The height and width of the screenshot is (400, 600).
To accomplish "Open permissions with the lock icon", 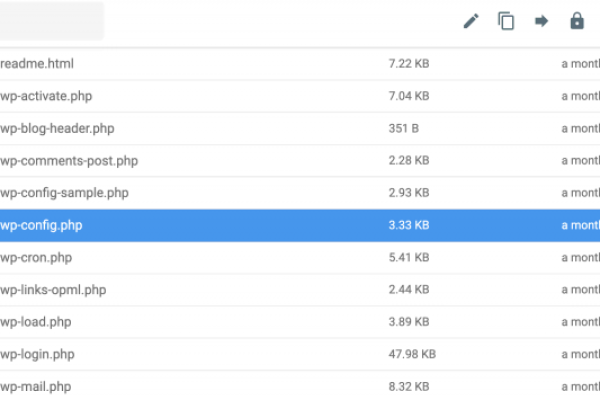I will point(577,21).
